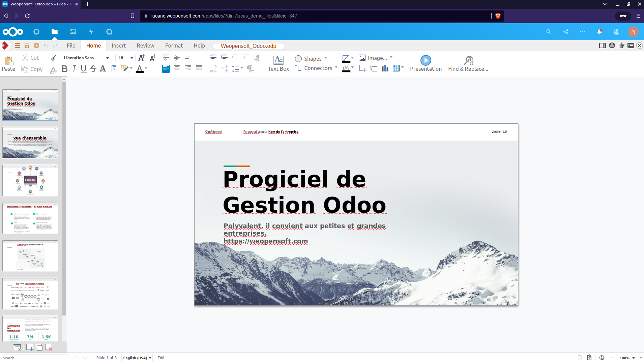The image size is (644, 362).
Task: Insert a chart
Action: pyautogui.click(x=385, y=68)
